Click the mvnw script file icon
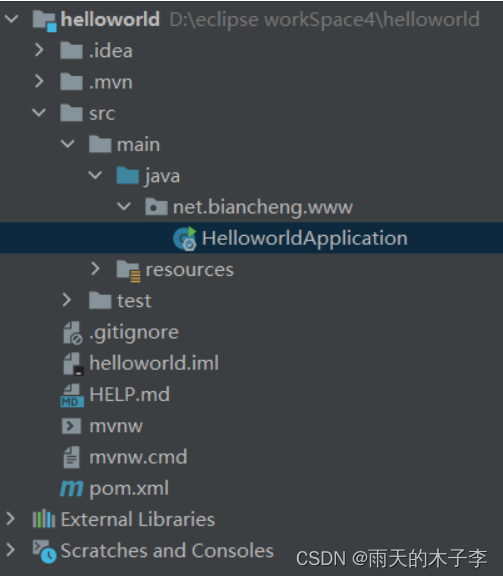This screenshot has height=578, width=503. tap(71, 426)
